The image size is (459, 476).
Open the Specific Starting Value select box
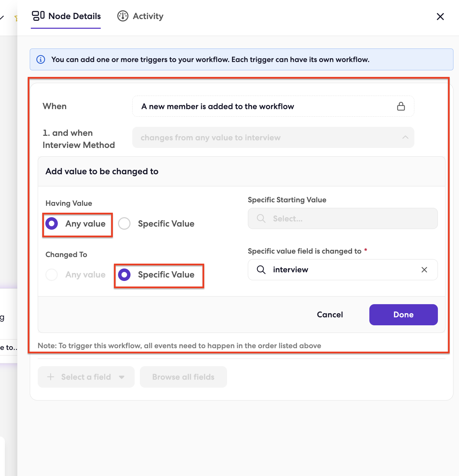[343, 219]
